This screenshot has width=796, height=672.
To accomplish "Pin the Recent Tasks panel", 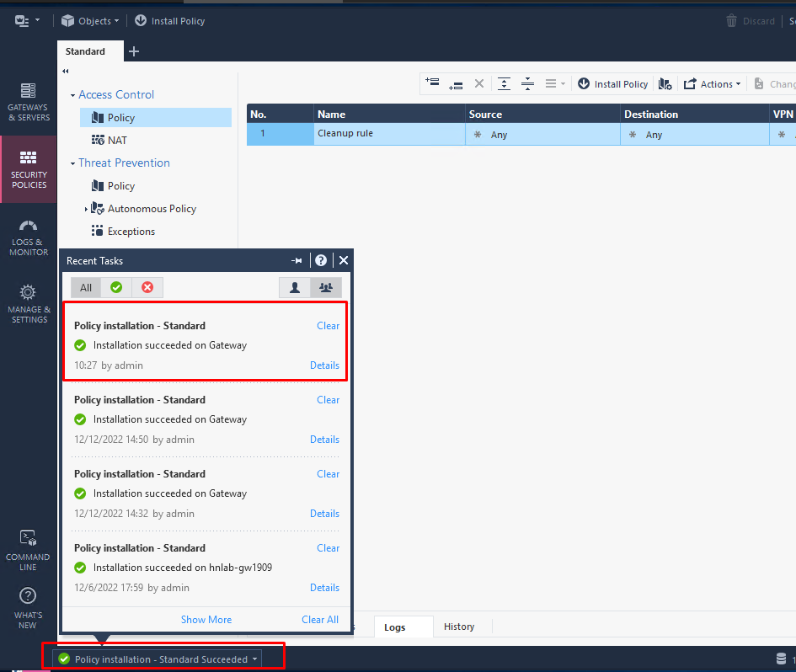I will coord(296,260).
